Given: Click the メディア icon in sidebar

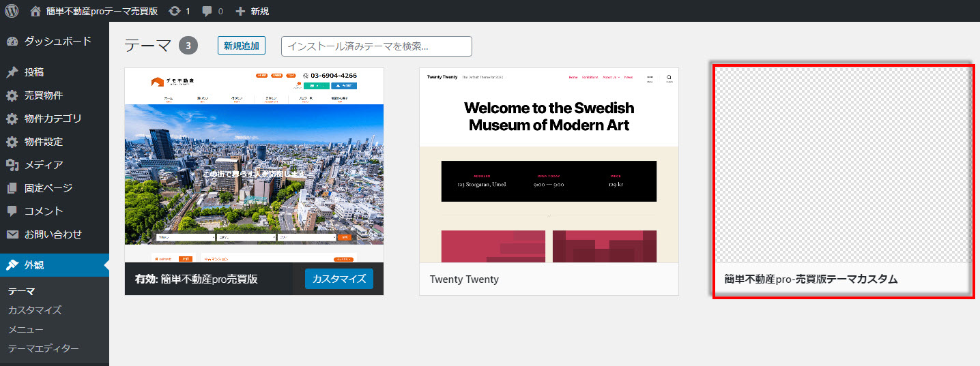Looking at the screenshot, I should click(12, 165).
